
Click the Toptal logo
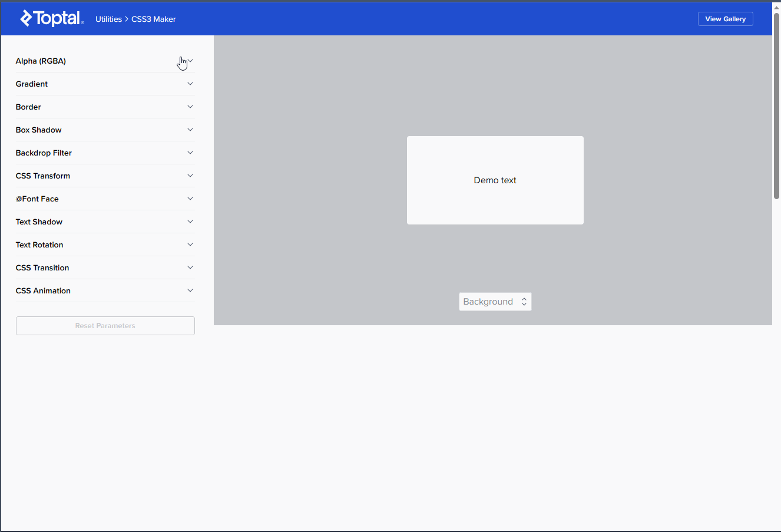pyautogui.click(x=52, y=19)
